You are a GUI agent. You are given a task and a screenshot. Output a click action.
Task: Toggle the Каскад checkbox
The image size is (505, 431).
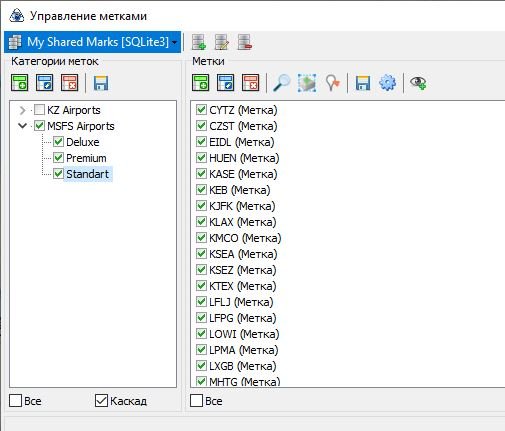tap(101, 401)
